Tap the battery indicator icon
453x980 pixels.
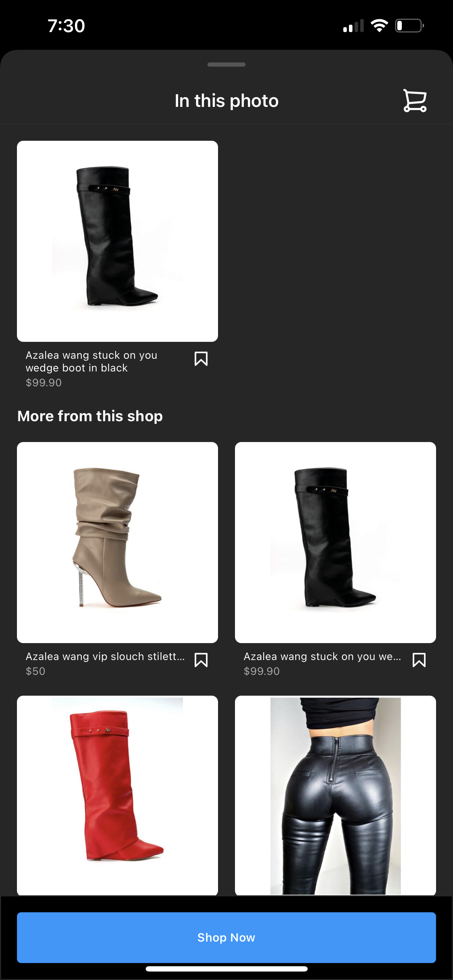coord(410,26)
